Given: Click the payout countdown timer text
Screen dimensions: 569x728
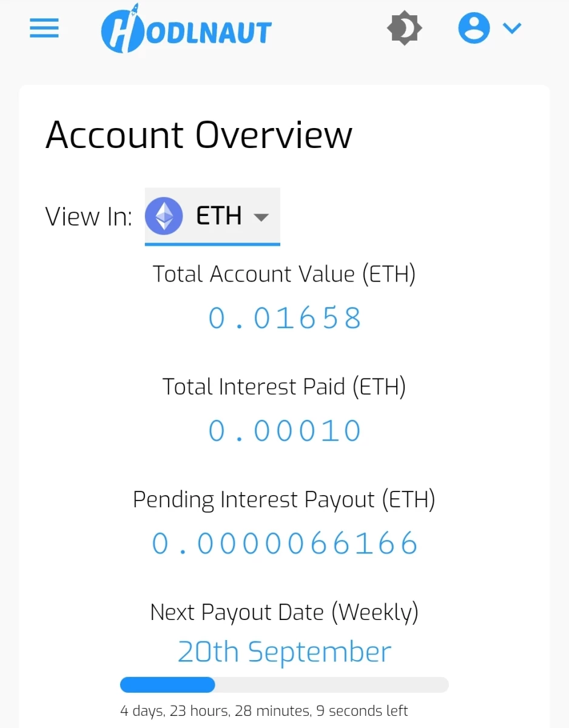Looking at the screenshot, I should (264, 710).
